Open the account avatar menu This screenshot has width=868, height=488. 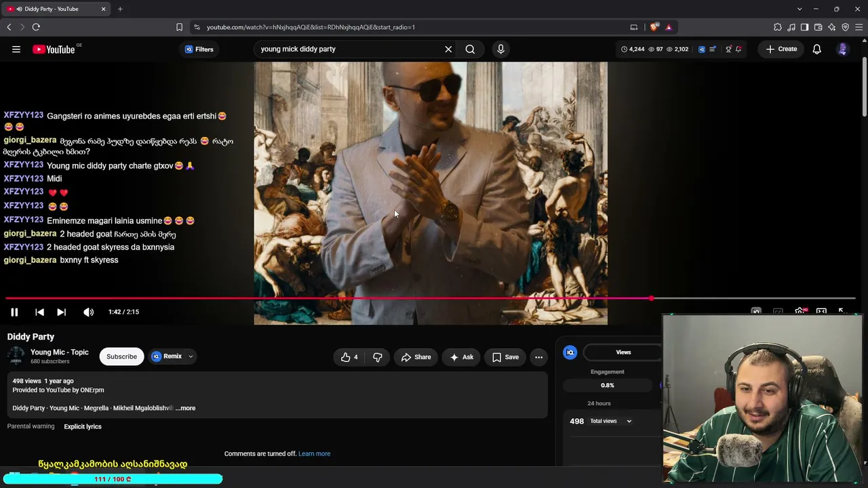[x=843, y=49]
